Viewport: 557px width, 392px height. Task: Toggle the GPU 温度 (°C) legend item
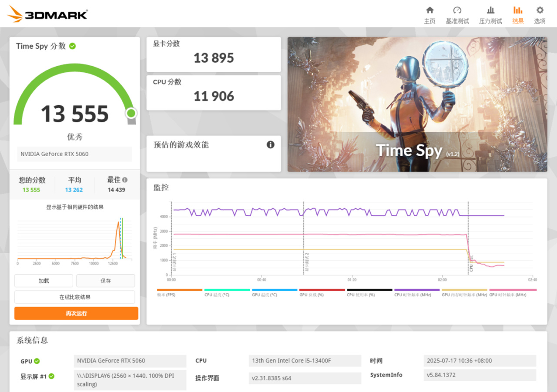275,293
